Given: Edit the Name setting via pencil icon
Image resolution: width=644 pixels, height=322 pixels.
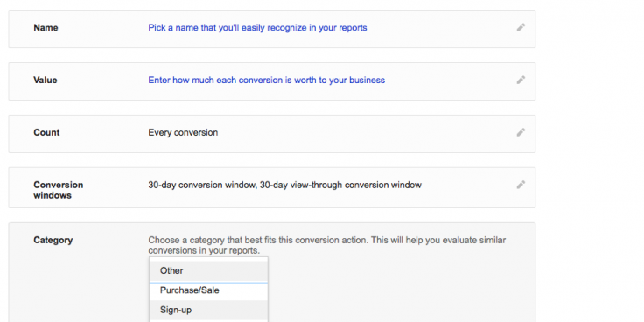Looking at the screenshot, I should pyautogui.click(x=521, y=27).
